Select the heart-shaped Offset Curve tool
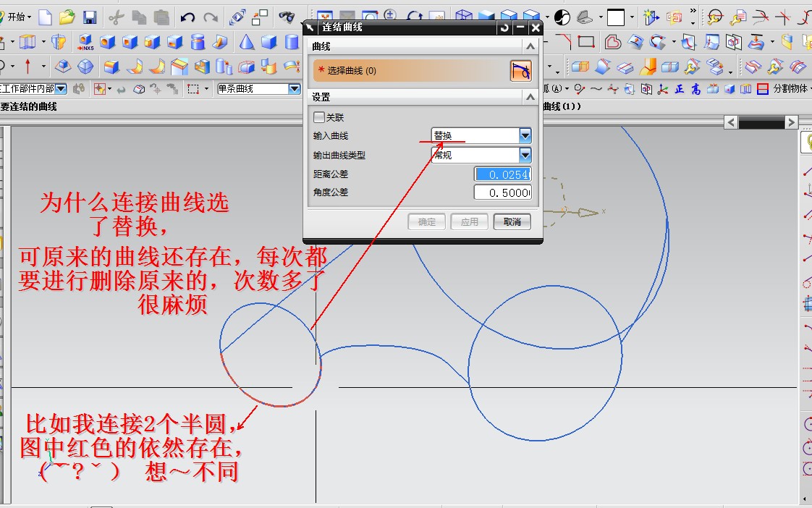Screen dimensions: 812x508 (613, 41)
